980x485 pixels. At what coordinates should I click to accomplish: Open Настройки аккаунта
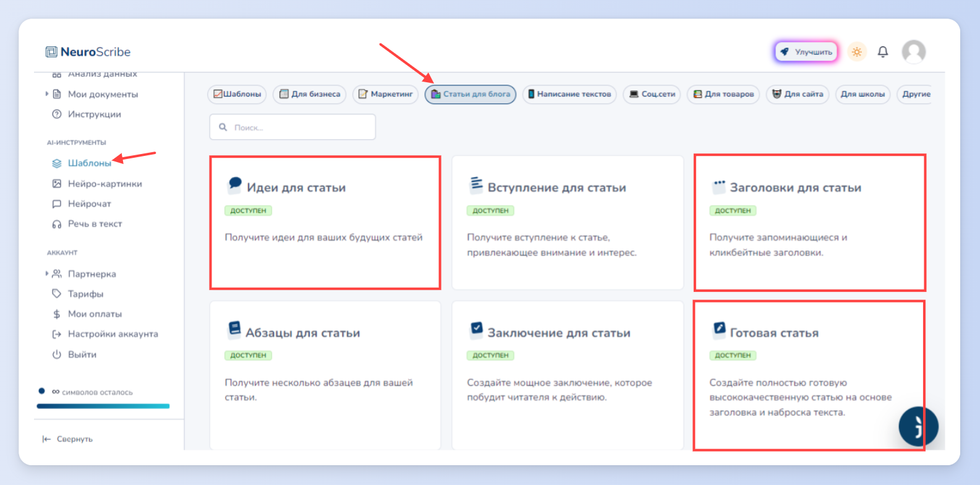click(113, 334)
